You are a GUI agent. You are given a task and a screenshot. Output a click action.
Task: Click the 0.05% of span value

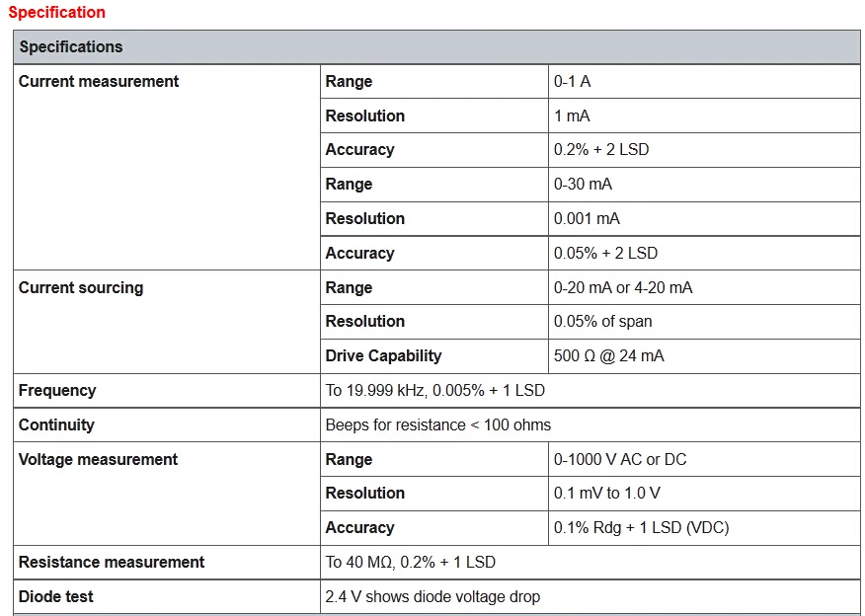[x=603, y=322]
